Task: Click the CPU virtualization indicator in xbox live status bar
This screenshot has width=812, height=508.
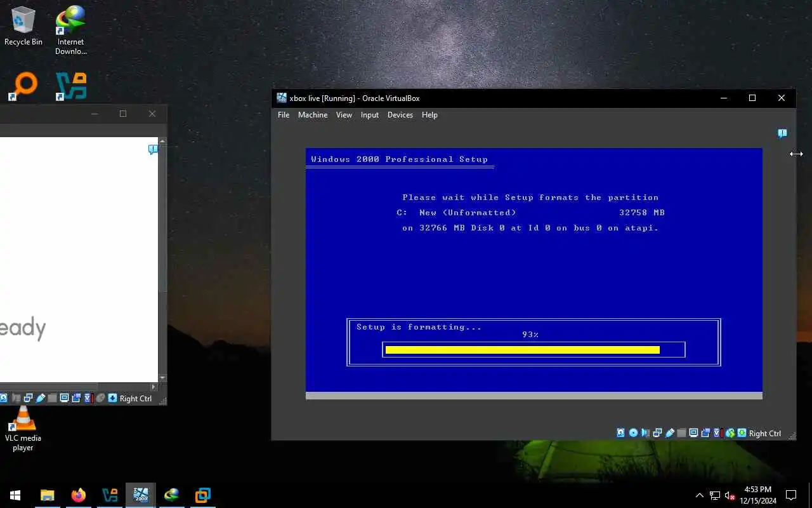Action: coord(717,433)
